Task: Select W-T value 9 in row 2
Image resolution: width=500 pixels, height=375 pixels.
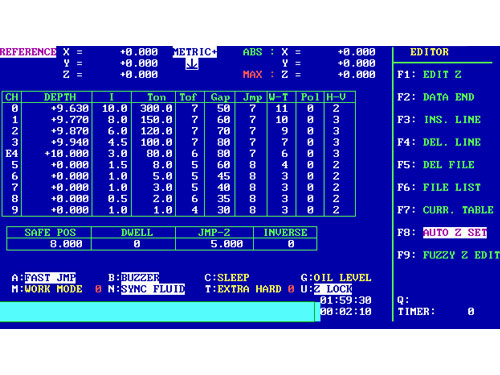Action: tap(285, 131)
